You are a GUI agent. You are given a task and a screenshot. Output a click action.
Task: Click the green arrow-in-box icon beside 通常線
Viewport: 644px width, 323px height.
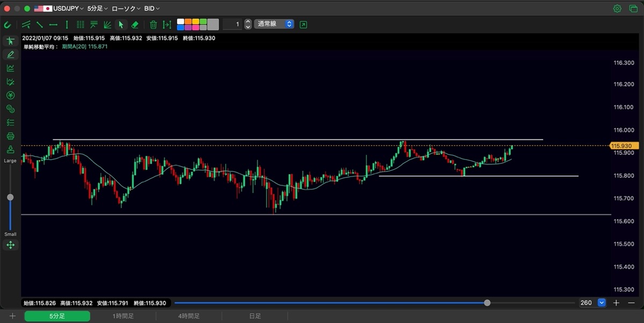304,24
